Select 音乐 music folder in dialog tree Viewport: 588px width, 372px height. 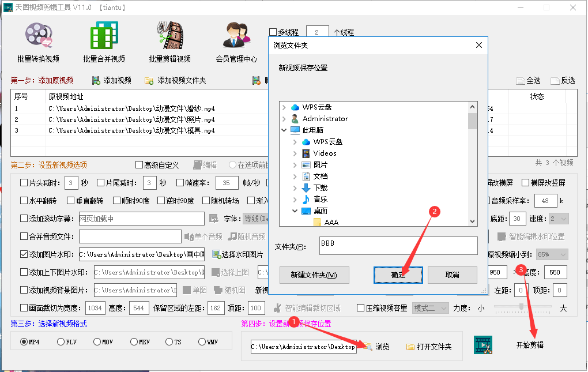point(306,200)
